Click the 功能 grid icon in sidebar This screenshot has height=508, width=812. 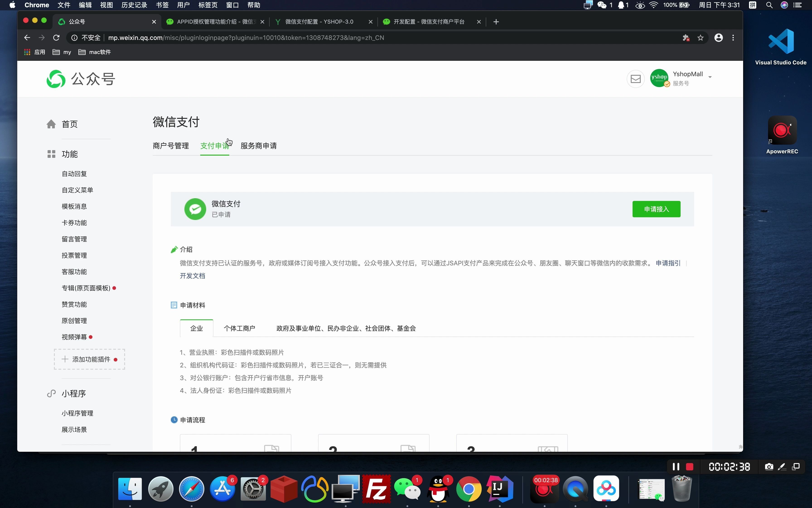(x=51, y=154)
